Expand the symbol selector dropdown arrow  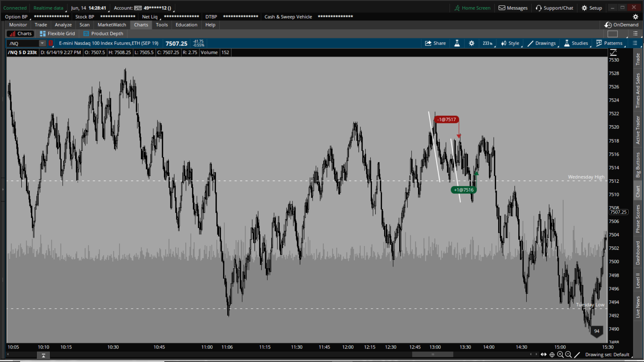[x=42, y=43]
